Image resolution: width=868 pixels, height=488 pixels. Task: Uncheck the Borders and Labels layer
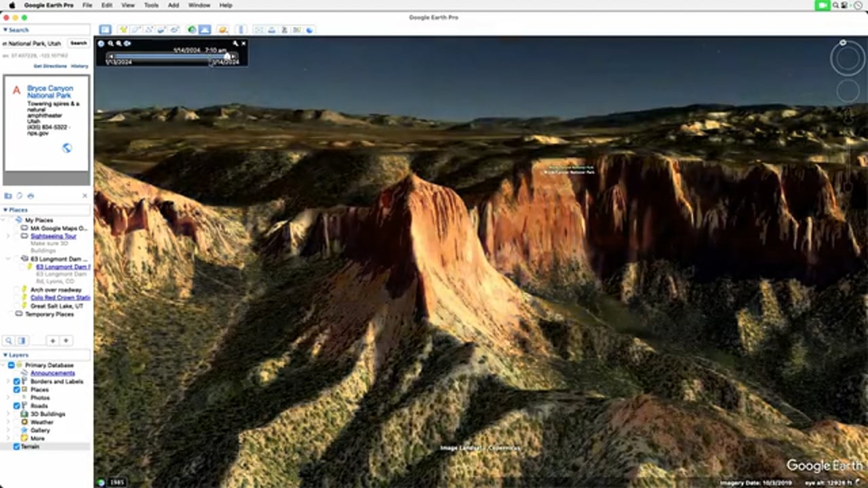tap(17, 382)
